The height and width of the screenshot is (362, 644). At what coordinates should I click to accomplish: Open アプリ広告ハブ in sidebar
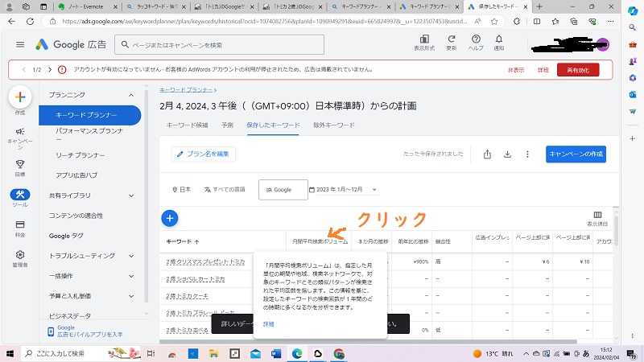[76, 175]
